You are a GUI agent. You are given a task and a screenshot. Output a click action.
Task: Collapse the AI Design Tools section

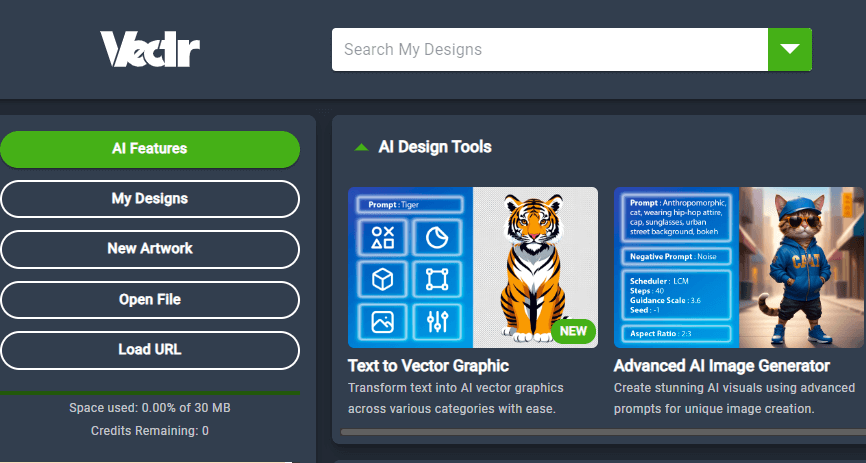click(x=361, y=147)
